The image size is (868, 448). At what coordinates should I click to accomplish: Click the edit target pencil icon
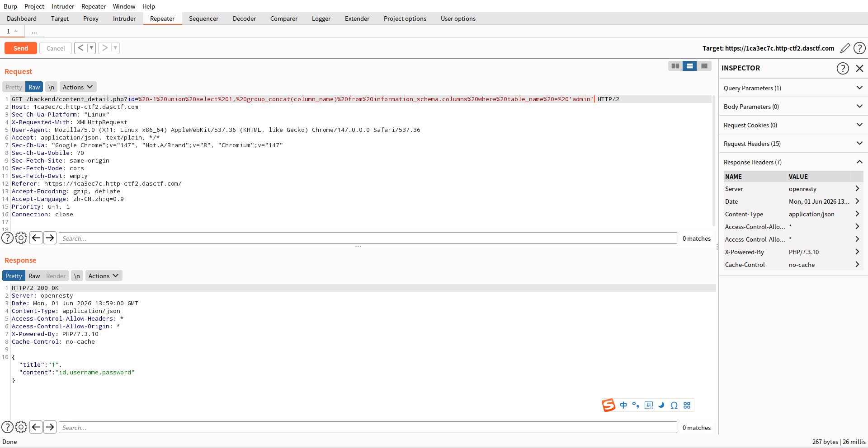tap(844, 48)
